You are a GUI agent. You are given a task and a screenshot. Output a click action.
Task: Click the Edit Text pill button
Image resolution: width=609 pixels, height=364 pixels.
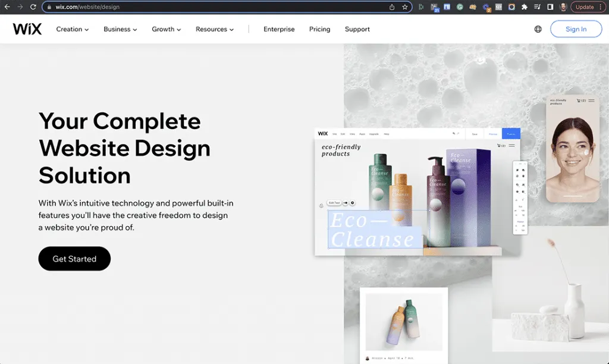[334, 202]
